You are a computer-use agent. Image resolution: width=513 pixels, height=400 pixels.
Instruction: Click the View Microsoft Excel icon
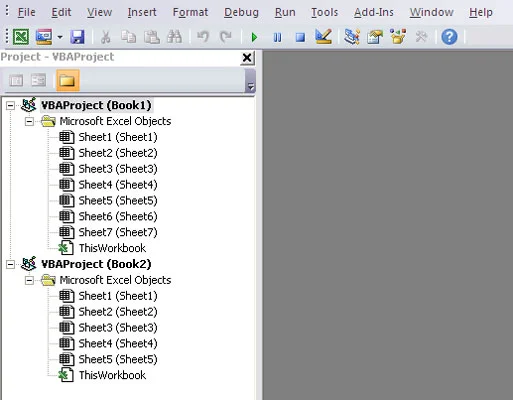21,37
